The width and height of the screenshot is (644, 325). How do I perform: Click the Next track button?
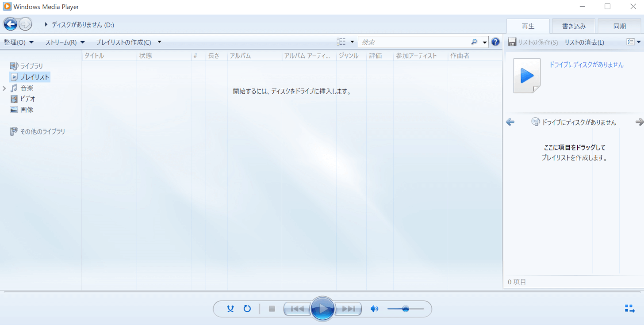tap(349, 309)
